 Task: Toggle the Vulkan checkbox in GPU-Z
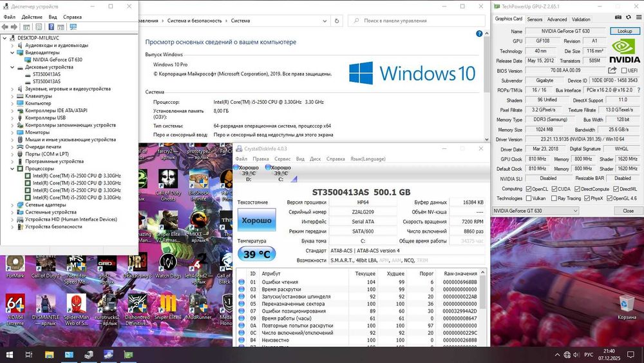529,199
